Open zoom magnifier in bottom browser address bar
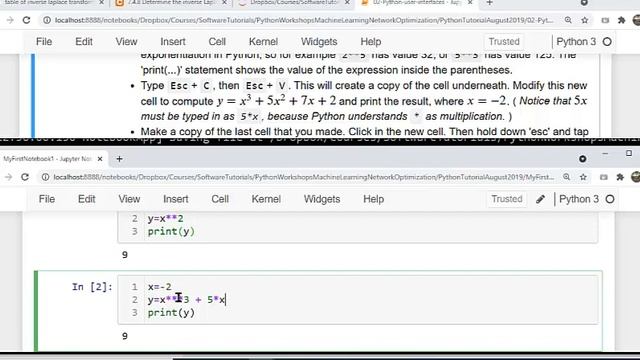 [x=567, y=177]
